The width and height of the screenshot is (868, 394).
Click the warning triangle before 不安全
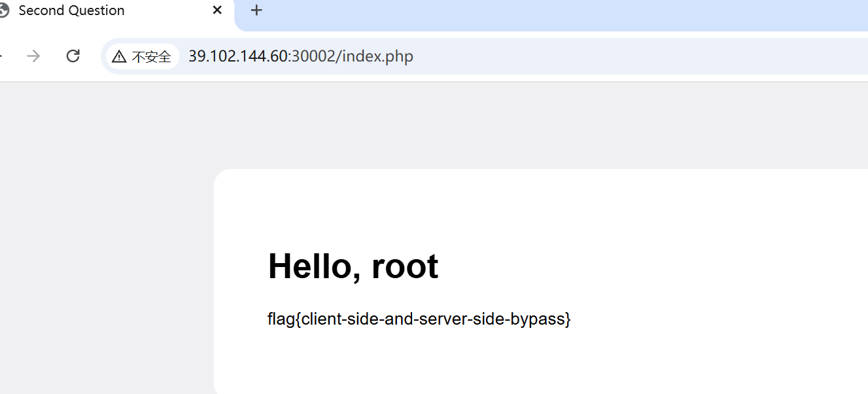pos(119,56)
